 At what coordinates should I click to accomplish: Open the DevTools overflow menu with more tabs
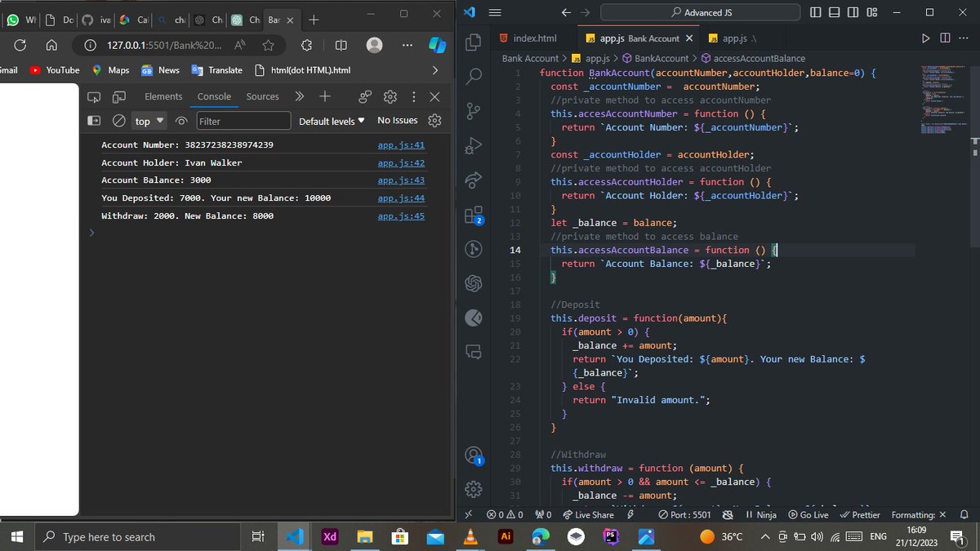299,96
